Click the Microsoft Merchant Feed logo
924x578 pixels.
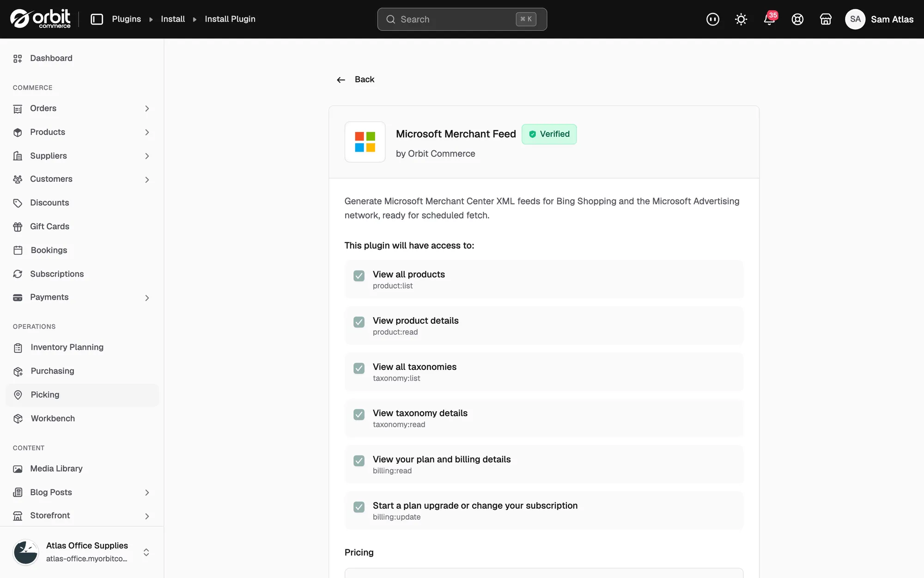click(365, 142)
